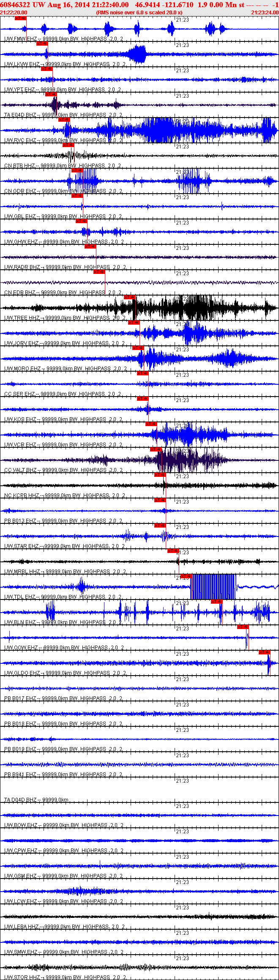Click the TA.D04D BHZ station label
This screenshot has height=980, width=279.
(20, 800)
